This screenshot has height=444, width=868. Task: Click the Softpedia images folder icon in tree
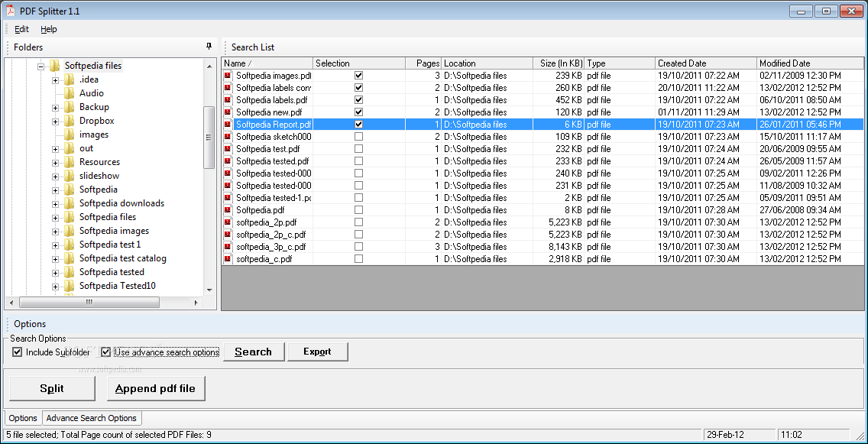(x=70, y=230)
